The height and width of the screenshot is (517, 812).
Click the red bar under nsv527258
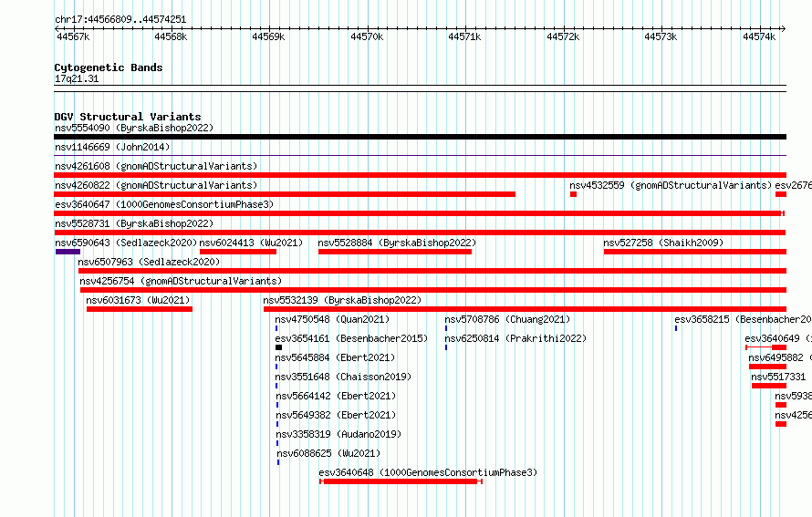tap(695, 252)
